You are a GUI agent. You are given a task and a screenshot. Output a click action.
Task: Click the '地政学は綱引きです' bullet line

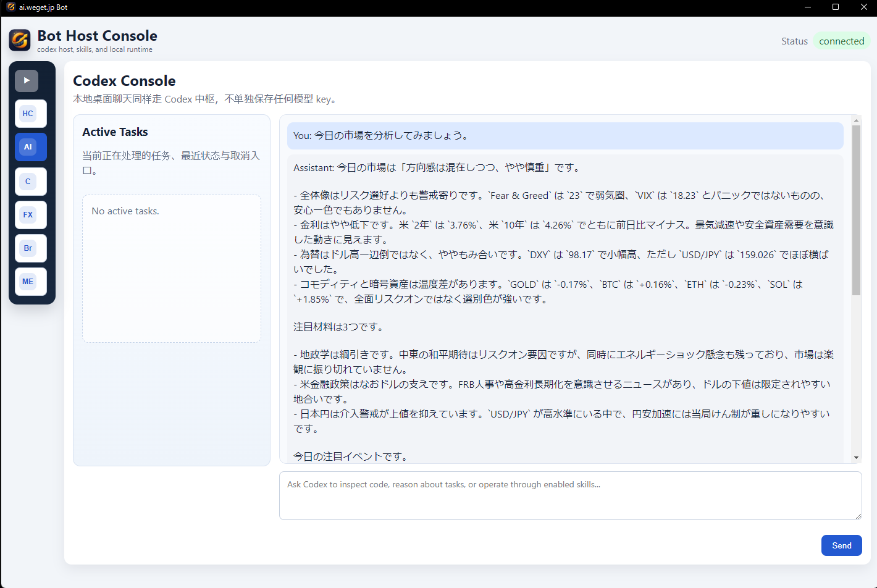(563, 362)
